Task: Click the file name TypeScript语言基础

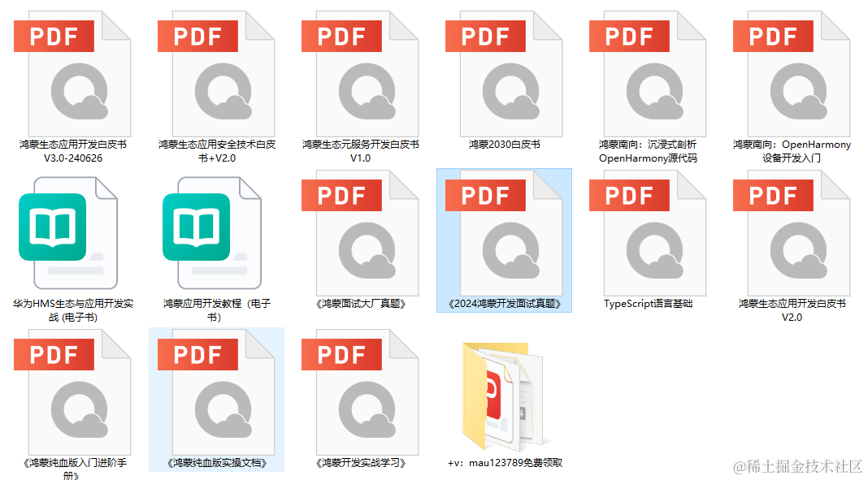Action: pyautogui.click(x=649, y=304)
